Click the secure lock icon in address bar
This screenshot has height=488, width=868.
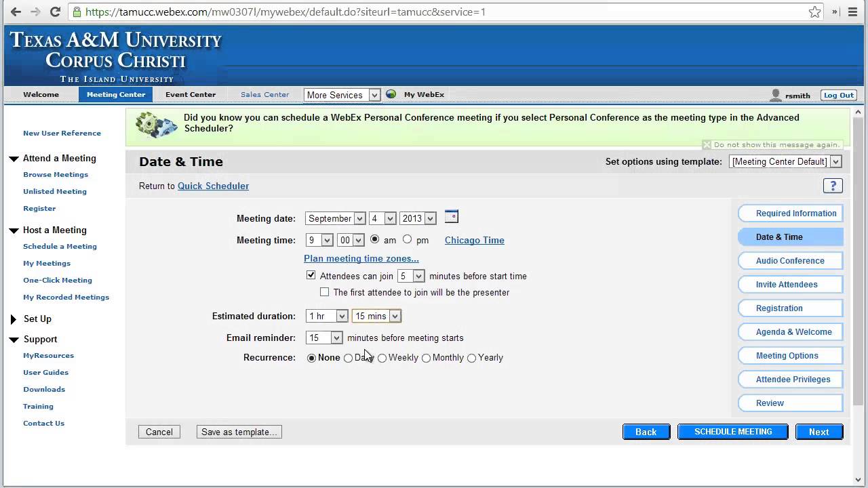pos(77,12)
